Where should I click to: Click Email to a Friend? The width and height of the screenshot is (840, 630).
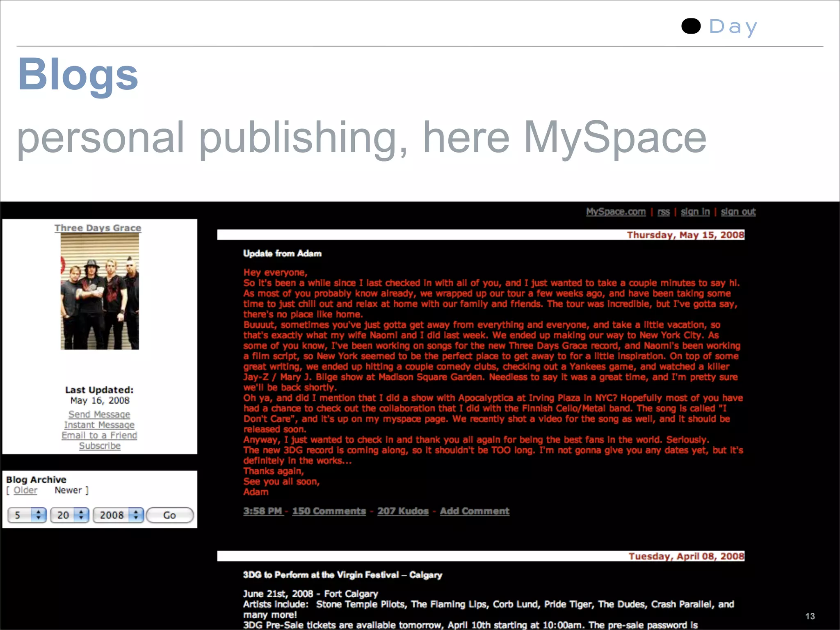click(99, 435)
